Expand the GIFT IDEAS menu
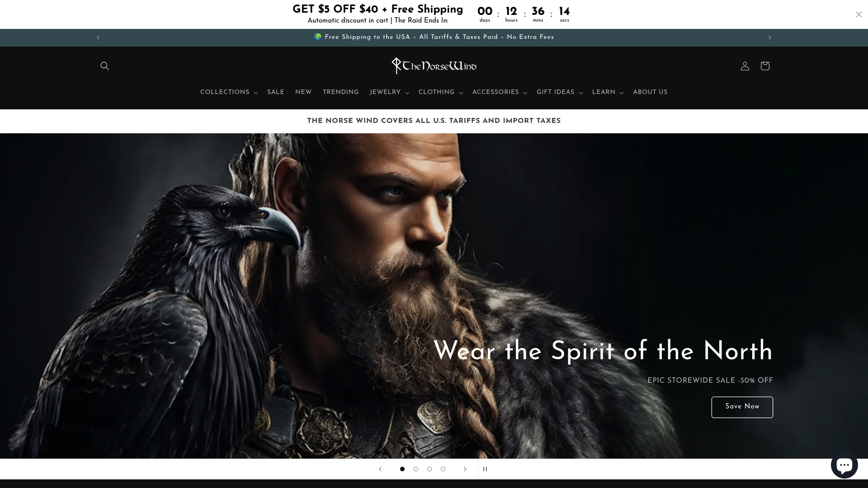The width and height of the screenshot is (868, 488). coord(560,93)
